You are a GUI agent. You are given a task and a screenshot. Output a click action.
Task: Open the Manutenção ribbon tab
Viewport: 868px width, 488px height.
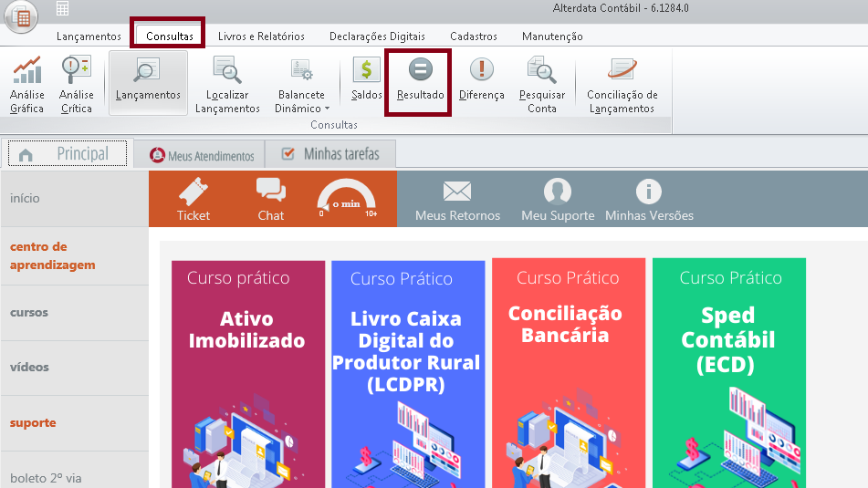(552, 36)
